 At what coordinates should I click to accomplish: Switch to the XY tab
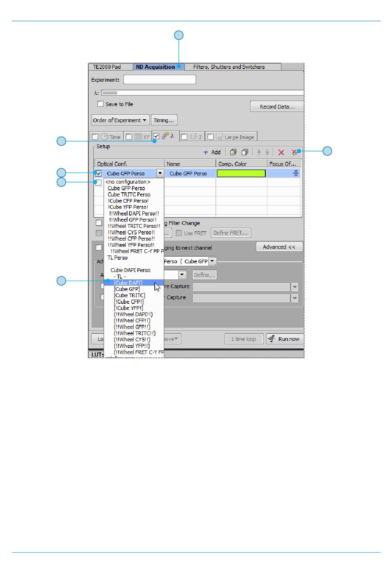[138, 137]
